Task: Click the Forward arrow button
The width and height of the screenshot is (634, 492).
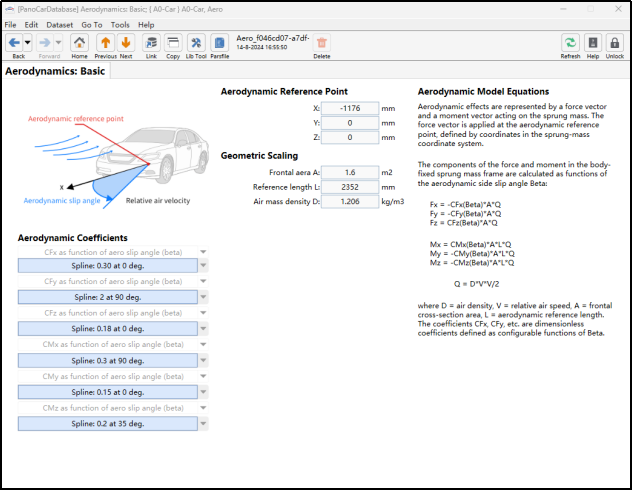Action: (x=45, y=42)
